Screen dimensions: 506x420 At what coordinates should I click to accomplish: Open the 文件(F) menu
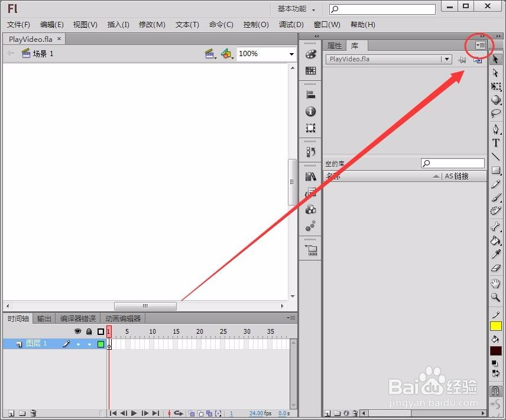pyautogui.click(x=18, y=25)
